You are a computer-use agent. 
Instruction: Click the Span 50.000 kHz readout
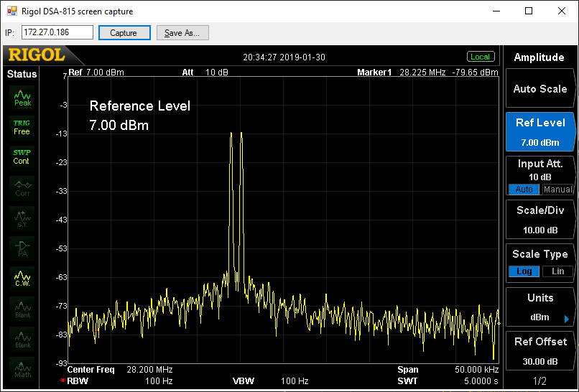pyautogui.click(x=448, y=370)
